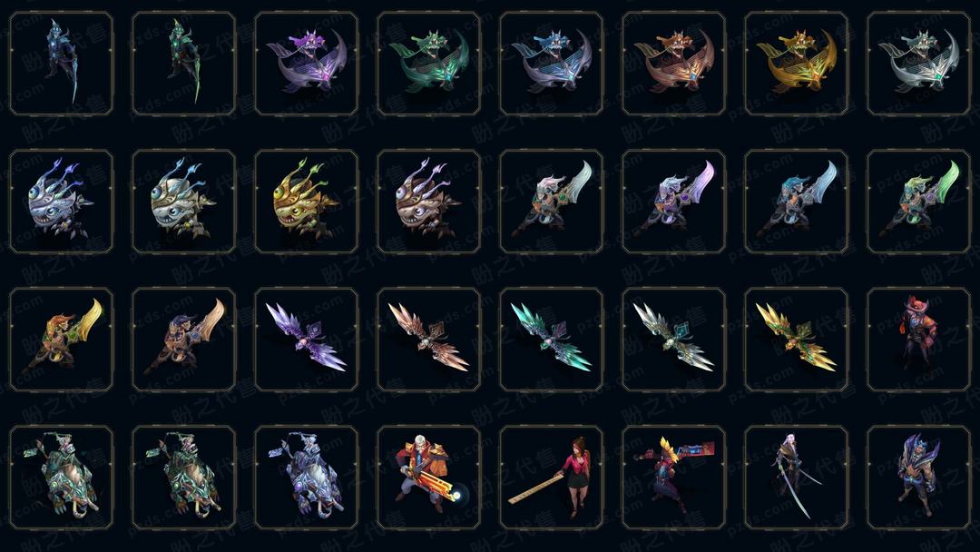Screen dimensions: 980x552
Task: Choose the golden manta ray chroma
Action: pos(797,64)
